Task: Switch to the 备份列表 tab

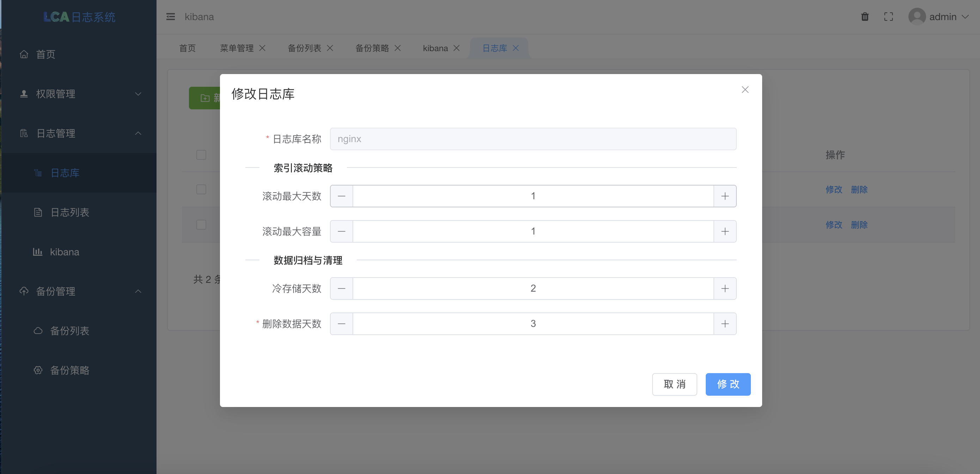Action: point(304,48)
